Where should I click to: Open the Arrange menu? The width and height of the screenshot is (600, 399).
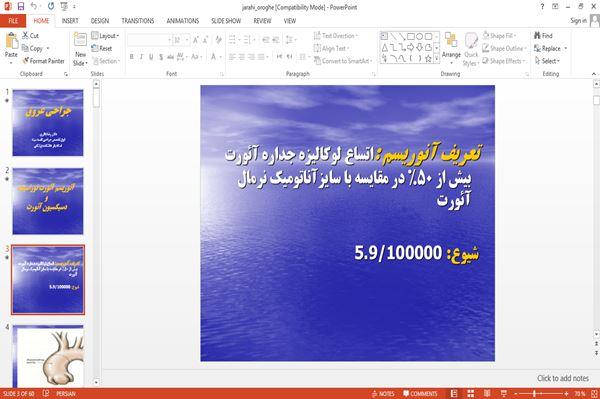(451, 47)
